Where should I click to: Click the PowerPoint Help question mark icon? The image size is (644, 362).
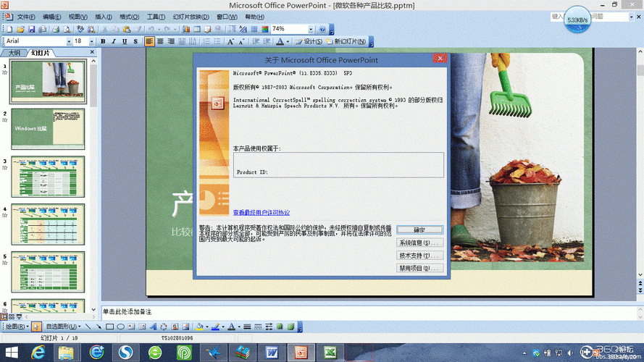pyautogui.click(x=322, y=29)
